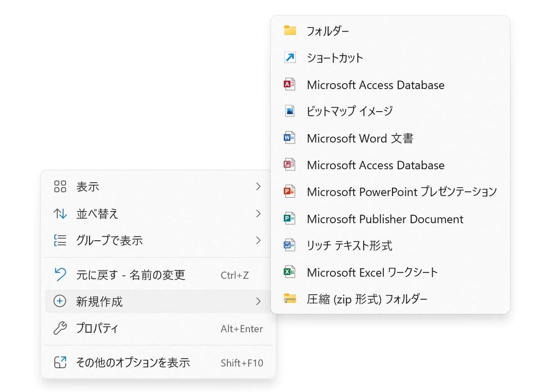Click the orange PowerPoint プレゼンテーション icon
The height and width of the screenshot is (392, 540).
(290, 192)
